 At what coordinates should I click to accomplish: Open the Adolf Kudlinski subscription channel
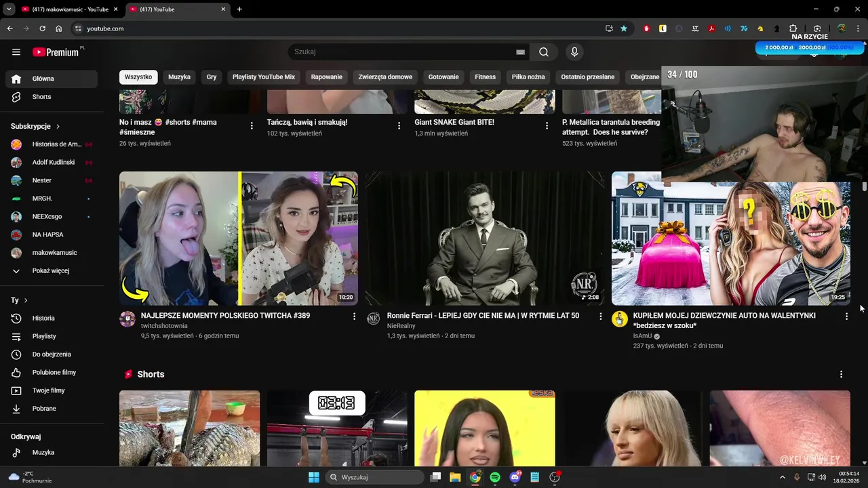click(x=52, y=163)
